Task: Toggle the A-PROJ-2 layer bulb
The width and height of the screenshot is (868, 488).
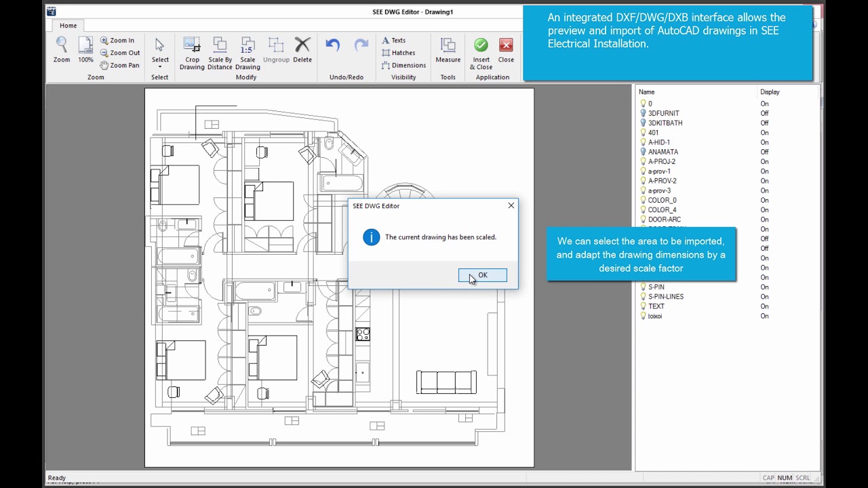Action: point(643,161)
